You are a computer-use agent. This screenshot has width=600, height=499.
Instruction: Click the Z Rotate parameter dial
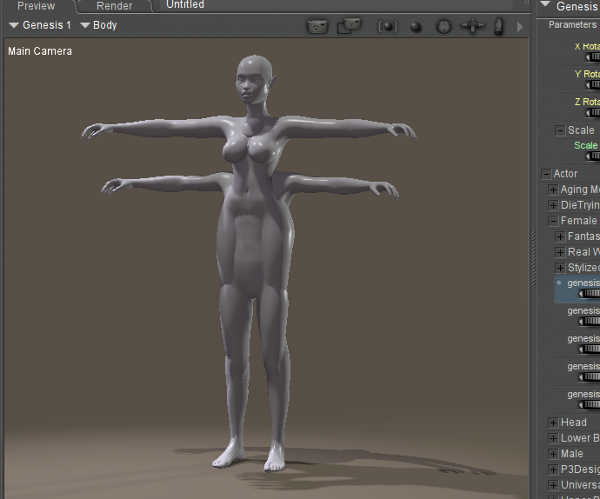(592, 113)
